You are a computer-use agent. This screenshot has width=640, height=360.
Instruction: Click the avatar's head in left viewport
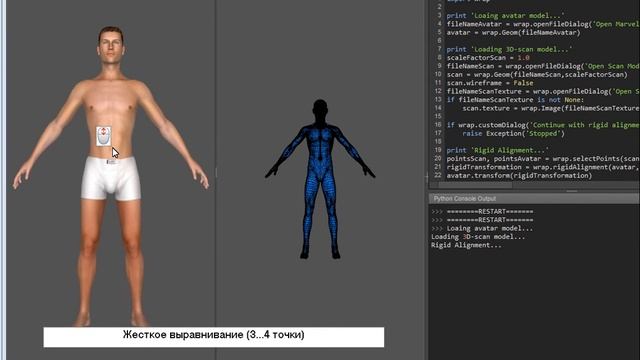point(111,44)
